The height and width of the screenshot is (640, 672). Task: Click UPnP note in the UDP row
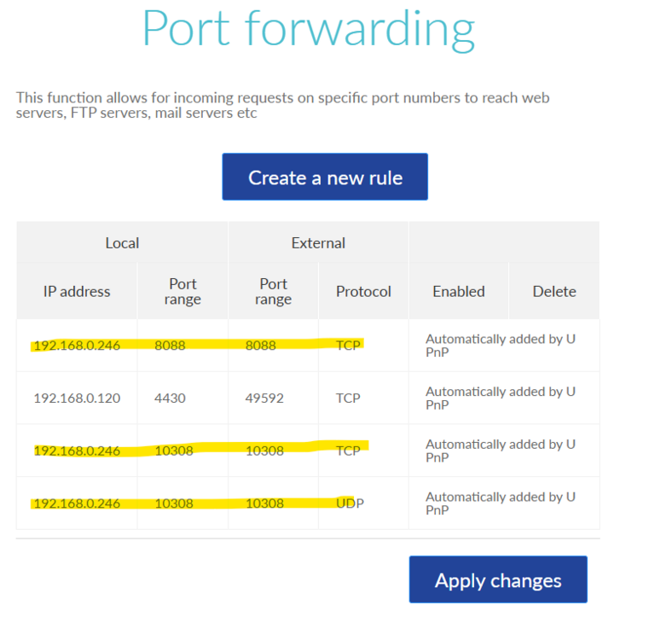[x=501, y=503]
